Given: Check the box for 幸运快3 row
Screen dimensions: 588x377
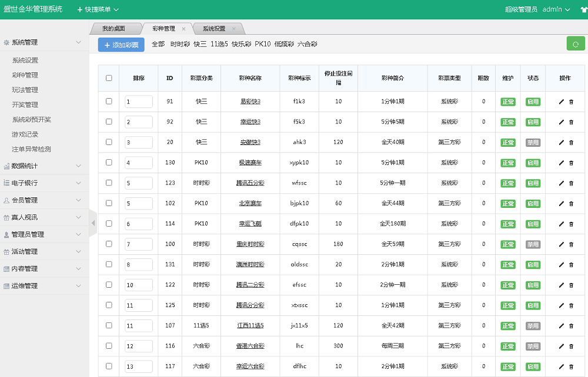Looking at the screenshot, I should pyautogui.click(x=109, y=122).
